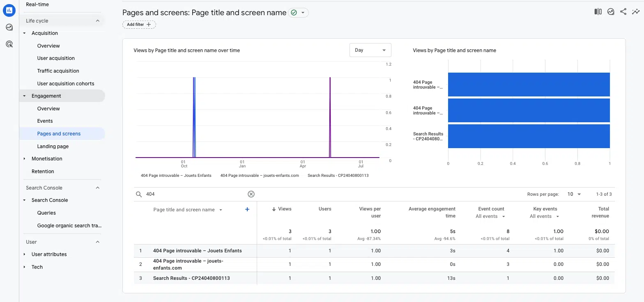
Task: Open Engagement Overview report
Action: point(48,109)
